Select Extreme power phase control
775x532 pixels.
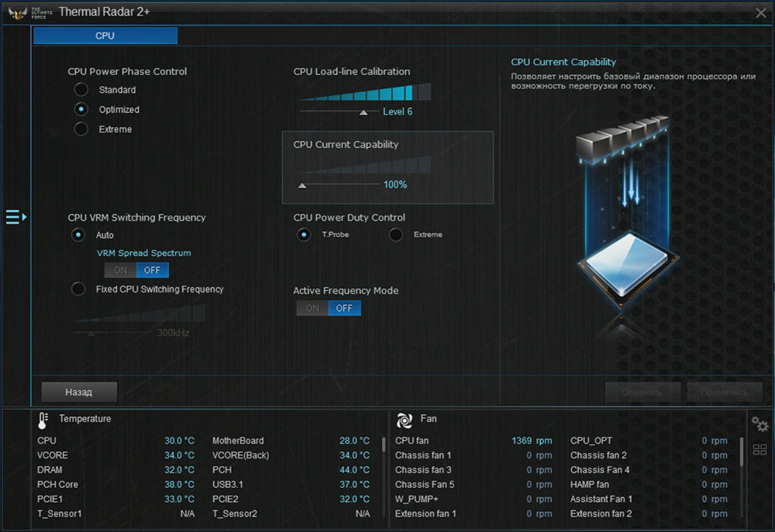[81, 129]
